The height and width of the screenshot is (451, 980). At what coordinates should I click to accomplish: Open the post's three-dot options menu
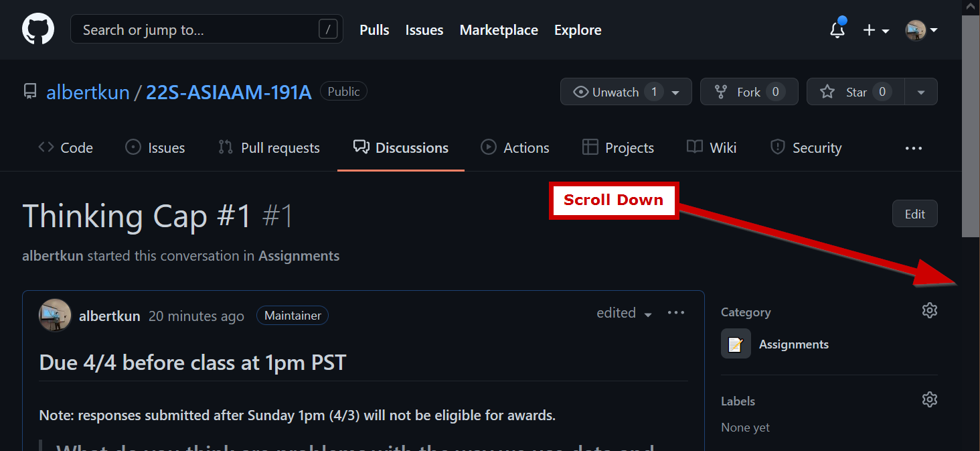(x=676, y=313)
